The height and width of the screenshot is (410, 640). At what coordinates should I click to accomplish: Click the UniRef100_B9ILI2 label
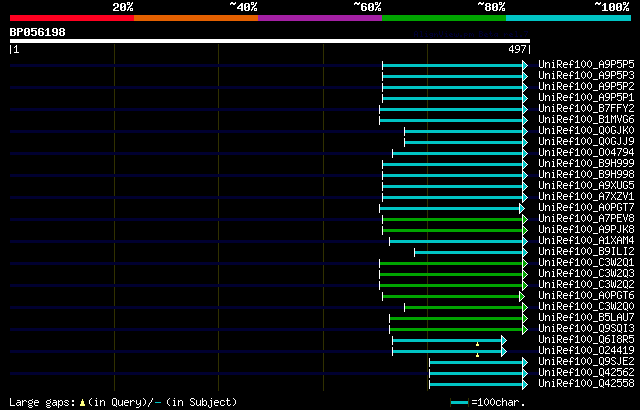[x=586, y=252]
